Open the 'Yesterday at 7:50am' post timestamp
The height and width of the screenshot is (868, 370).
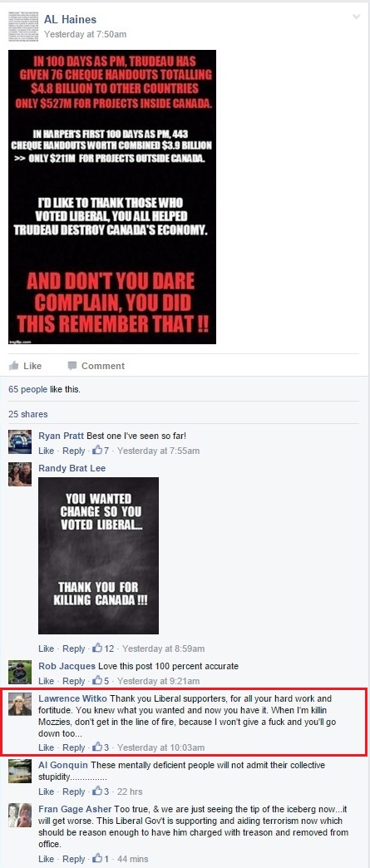86,34
